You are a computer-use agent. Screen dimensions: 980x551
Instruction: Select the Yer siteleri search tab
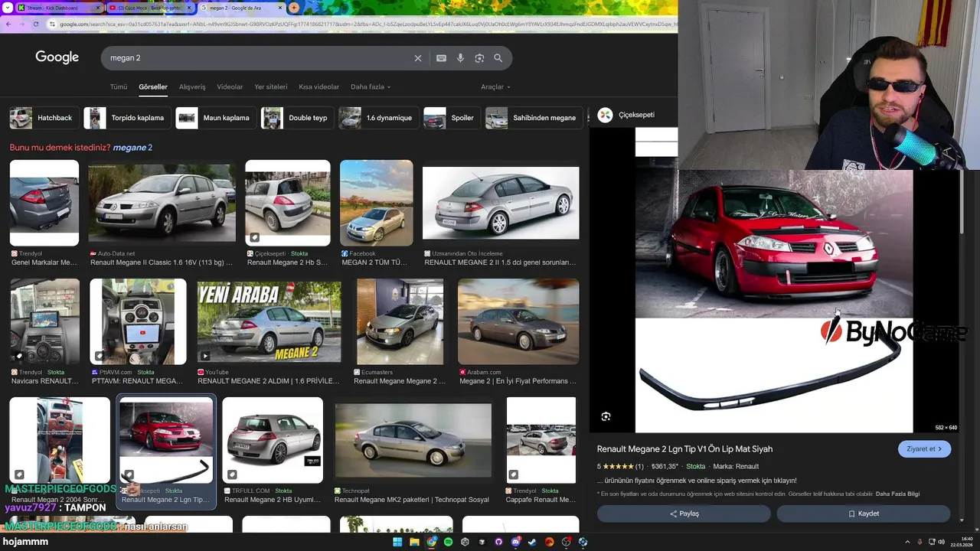(271, 86)
